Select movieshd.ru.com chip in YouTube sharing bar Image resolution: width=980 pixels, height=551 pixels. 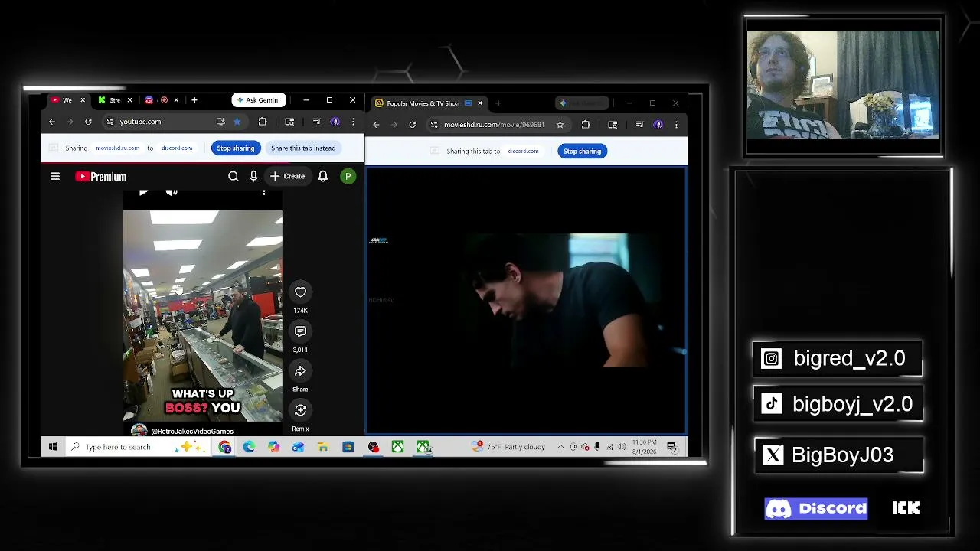pos(117,148)
